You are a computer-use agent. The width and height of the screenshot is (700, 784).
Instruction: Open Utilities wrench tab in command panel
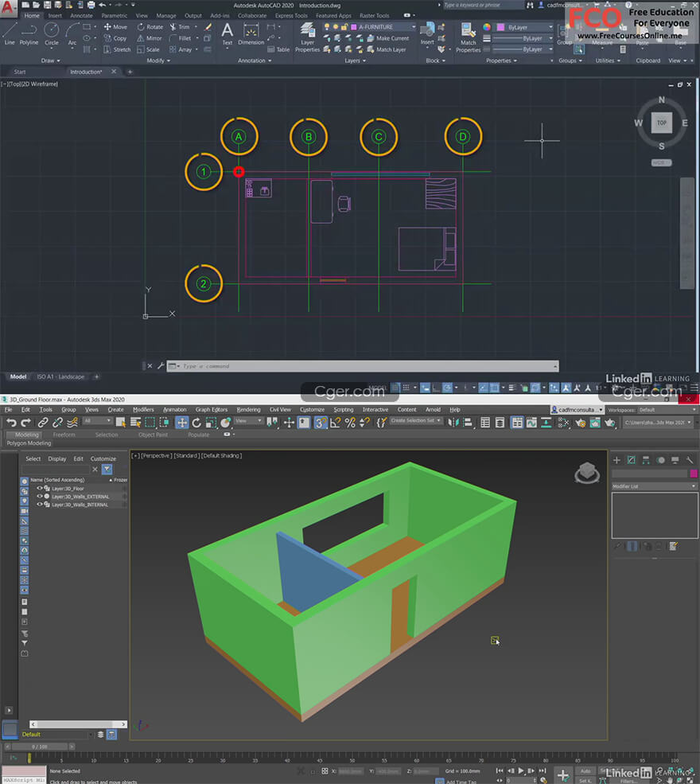[690, 460]
